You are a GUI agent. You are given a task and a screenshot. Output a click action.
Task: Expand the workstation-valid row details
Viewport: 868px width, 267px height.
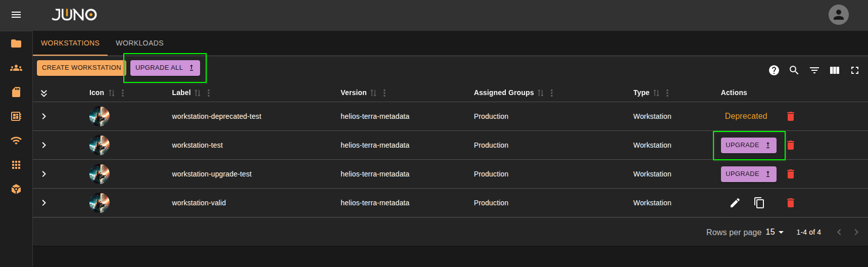click(x=44, y=203)
